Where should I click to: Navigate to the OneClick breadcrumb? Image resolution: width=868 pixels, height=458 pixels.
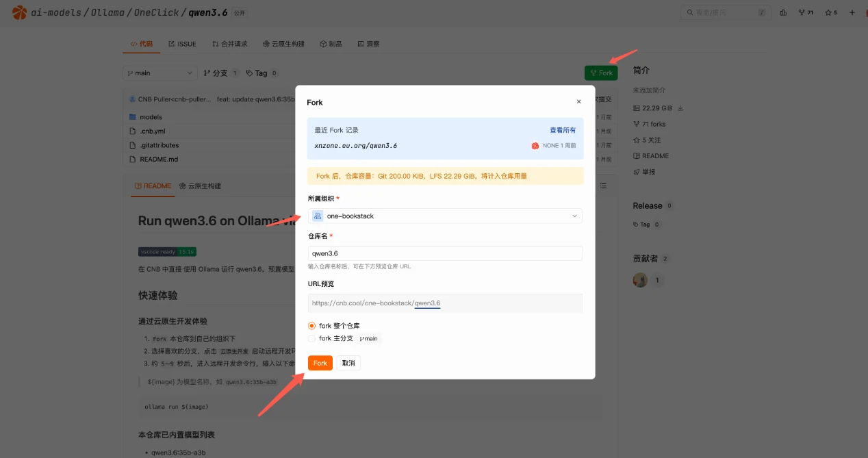tap(157, 12)
